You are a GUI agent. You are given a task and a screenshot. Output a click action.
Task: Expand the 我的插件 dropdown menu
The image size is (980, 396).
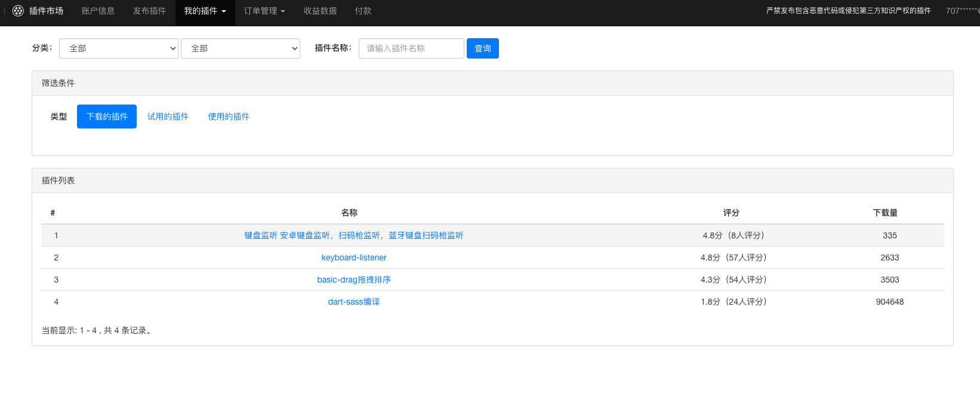205,11
